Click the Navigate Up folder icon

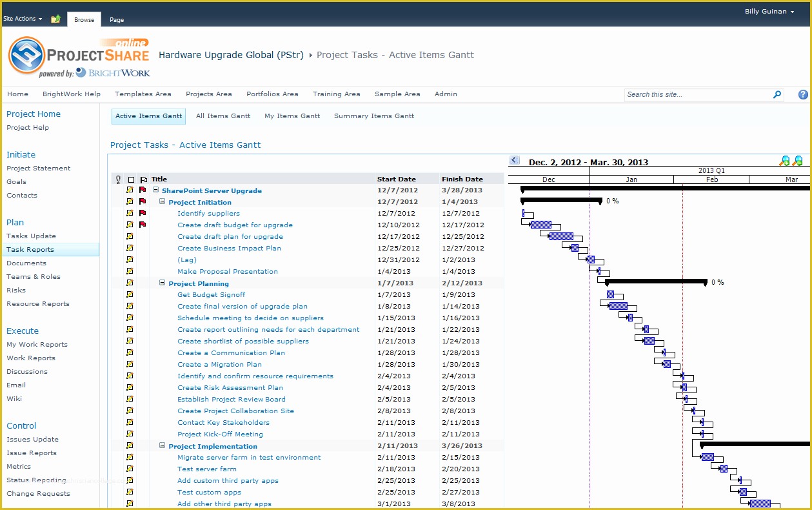point(56,19)
